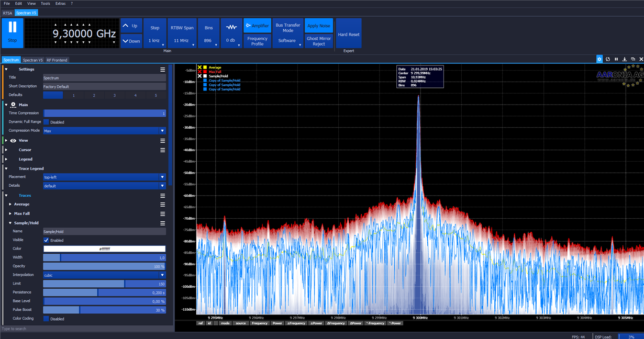This screenshot has height=339, width=644.
Task: Click the Hard Reset button
Action: point(349,35)
